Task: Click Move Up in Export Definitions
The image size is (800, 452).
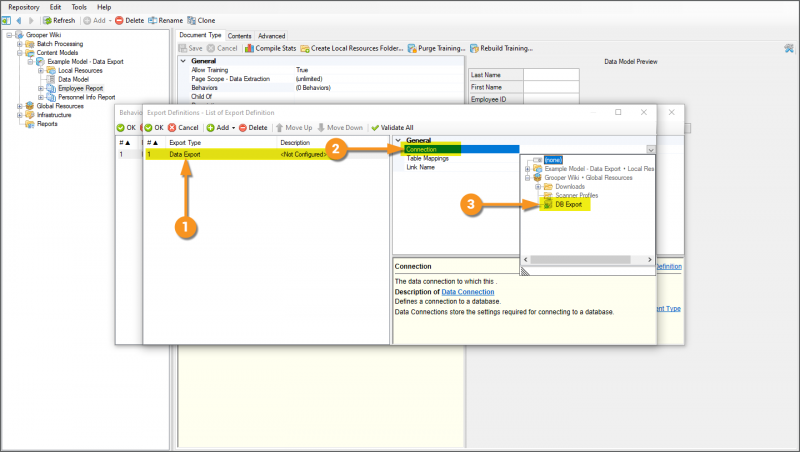Action: click(x=294, y=128)
